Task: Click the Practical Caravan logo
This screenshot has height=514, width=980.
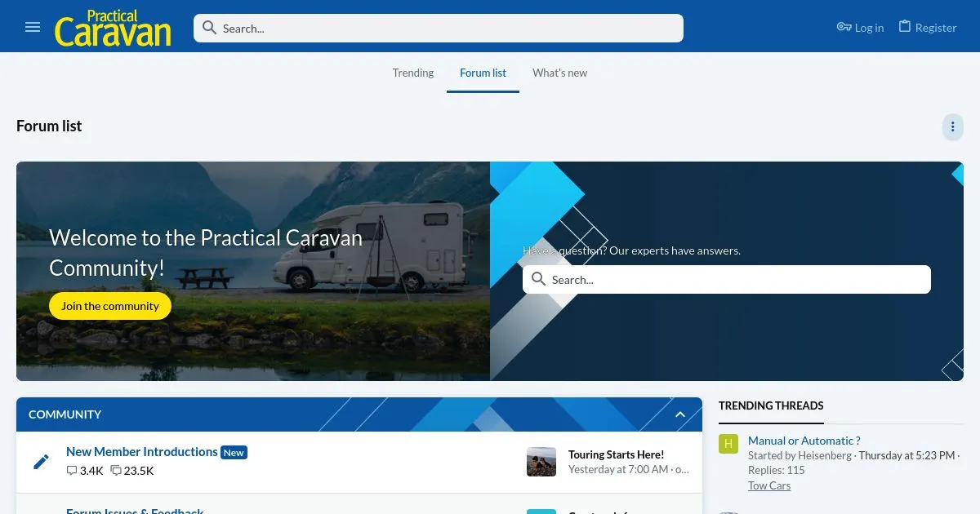Action: tap(113, 28)
